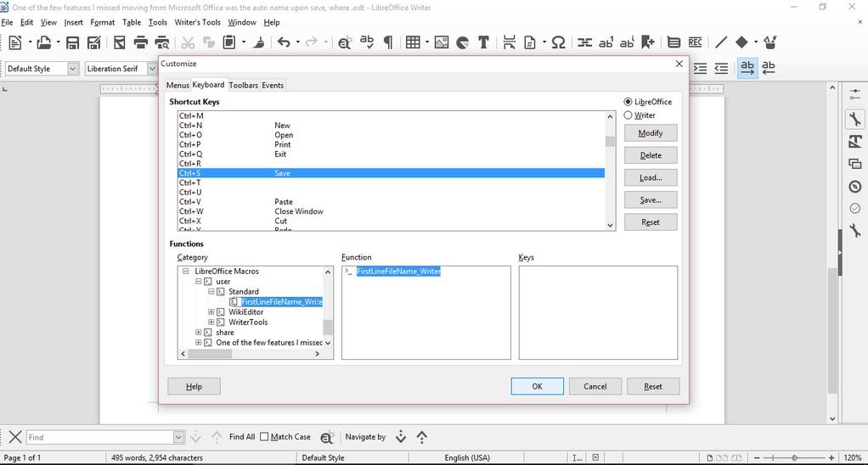Click the Find All button
Screen dimensions: 868x465
(x=242, y=437)
